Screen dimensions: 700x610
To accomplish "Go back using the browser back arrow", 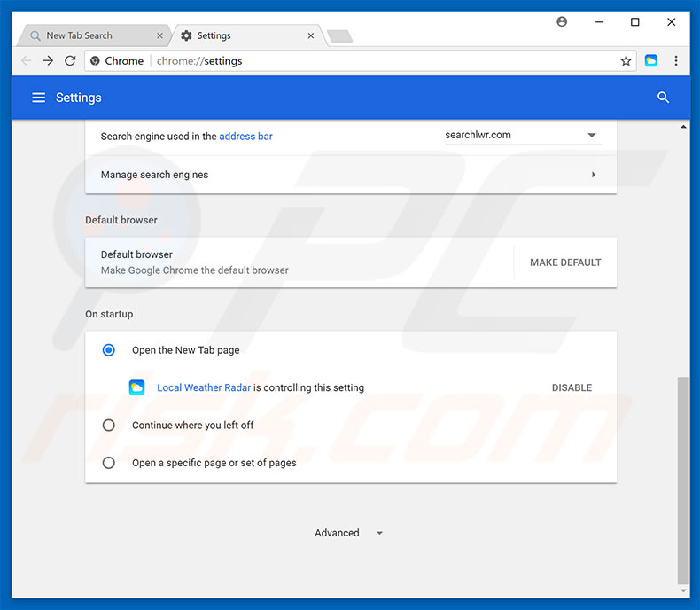I will tap(26, 61).
